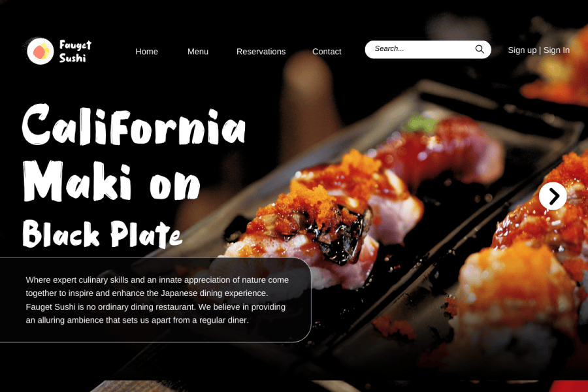This screenshot has height=392, width=588.
Task: Click the round sushi logo icon
Action: 40,51
